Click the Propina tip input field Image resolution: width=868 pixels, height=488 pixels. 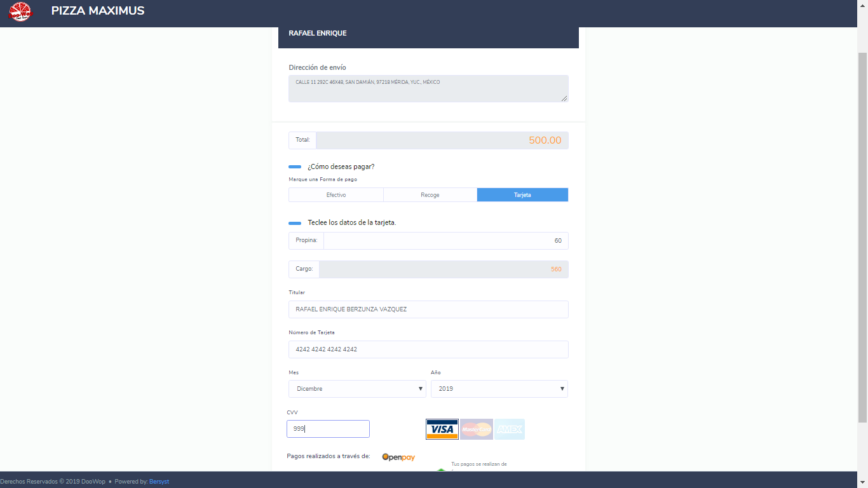(x=445, y=241)
